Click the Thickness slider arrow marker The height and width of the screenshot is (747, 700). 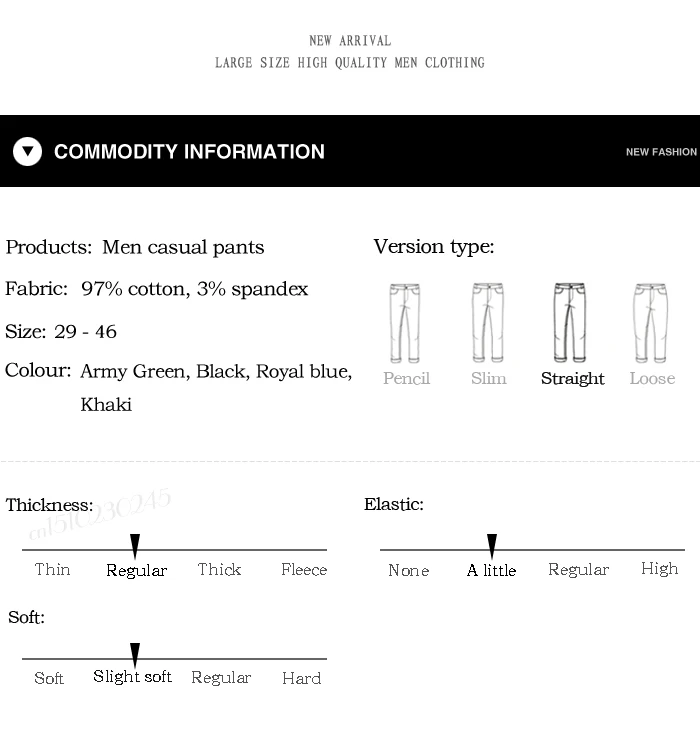point(135,546)
